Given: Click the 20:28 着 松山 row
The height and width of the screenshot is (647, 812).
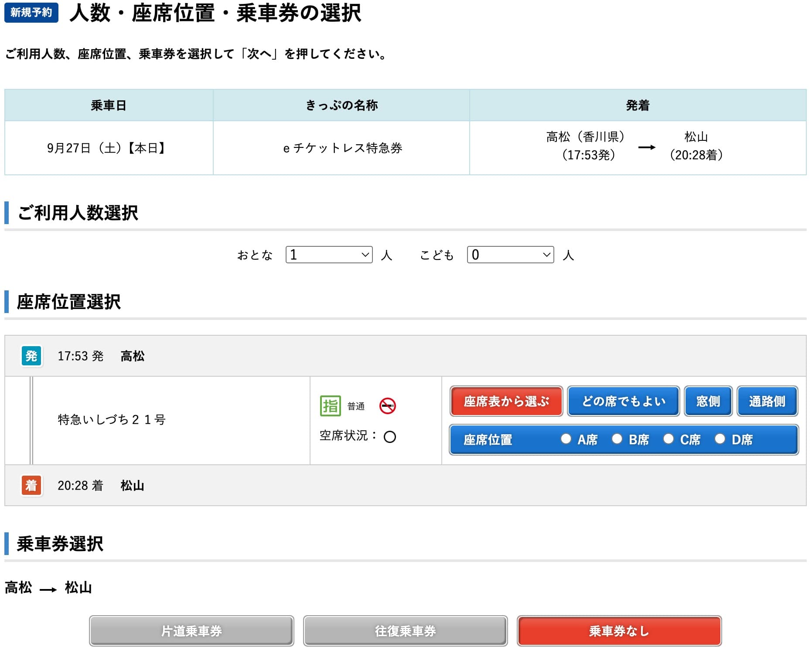Looking at the screenshot, I should point(406,485).
